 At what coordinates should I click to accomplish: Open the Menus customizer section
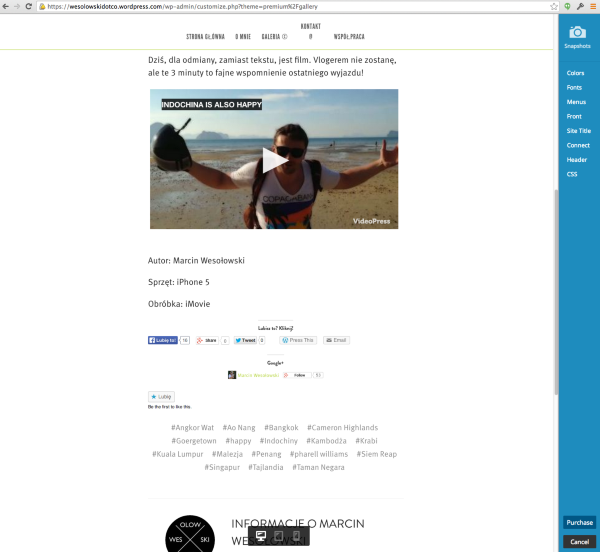coord(576,102)
